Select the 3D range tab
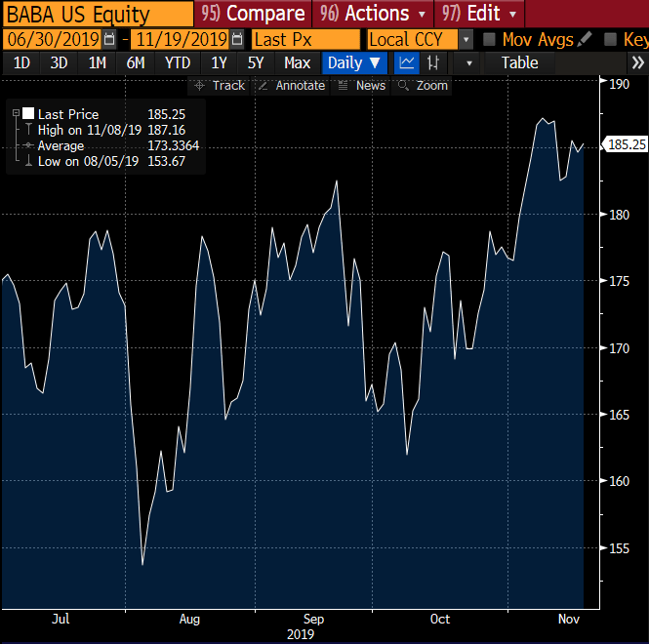Screen dimensions: 649x644 click(59, 62)
